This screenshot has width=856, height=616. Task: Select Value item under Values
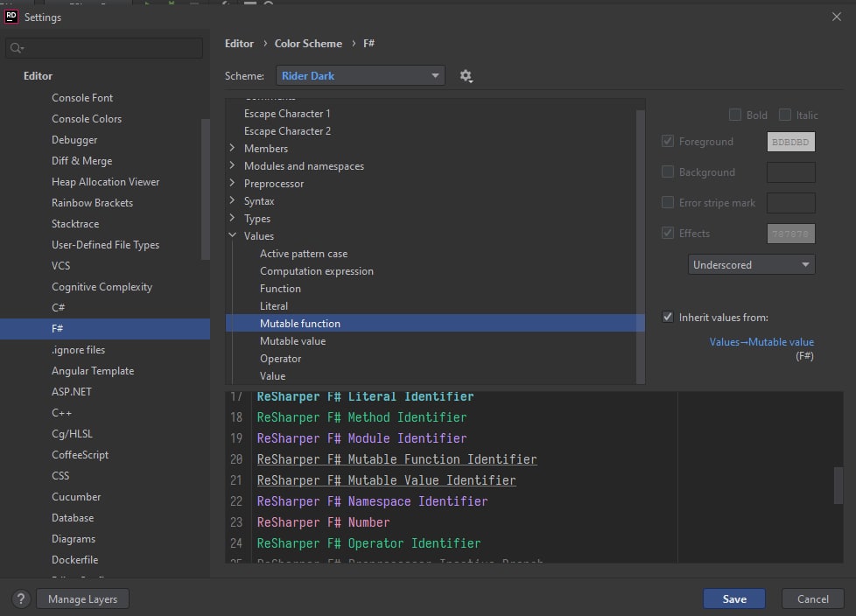[272, 375]
